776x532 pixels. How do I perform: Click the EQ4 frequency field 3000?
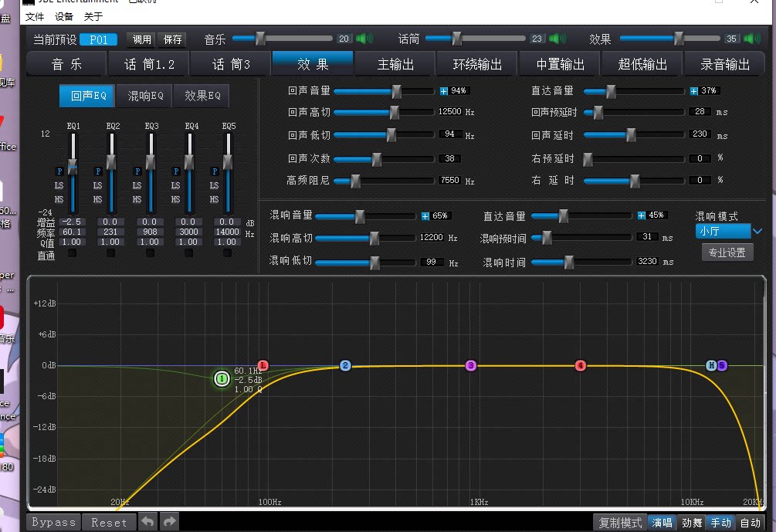188,232
